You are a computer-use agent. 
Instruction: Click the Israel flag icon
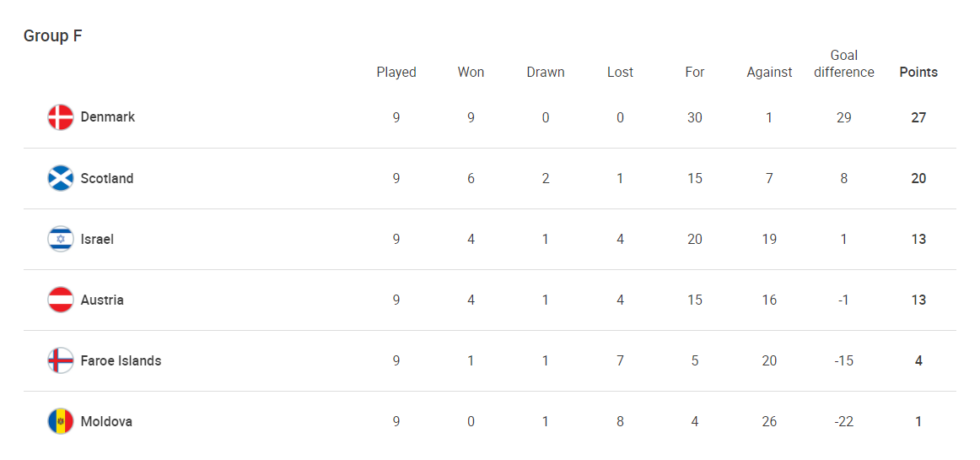coord(61,239)
